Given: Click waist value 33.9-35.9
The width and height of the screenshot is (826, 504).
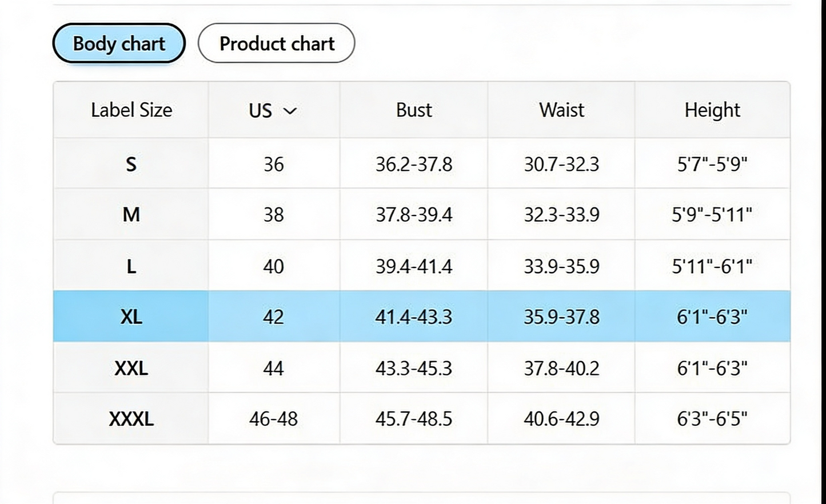Looking at the screenshot, I should [x=561, y=266].
